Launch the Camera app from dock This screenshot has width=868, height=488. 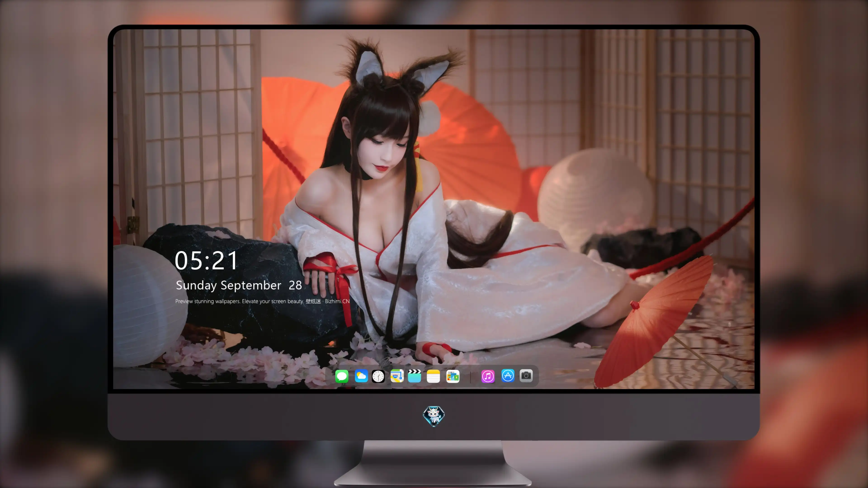pyautogui.click(x=526, y=375)
